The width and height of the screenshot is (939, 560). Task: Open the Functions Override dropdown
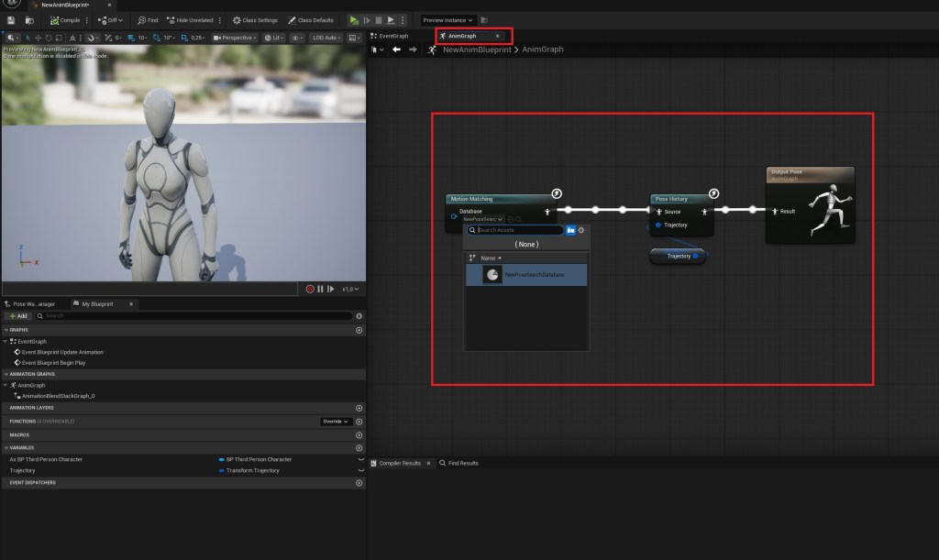pyautogui.click(x=336, y=421)
